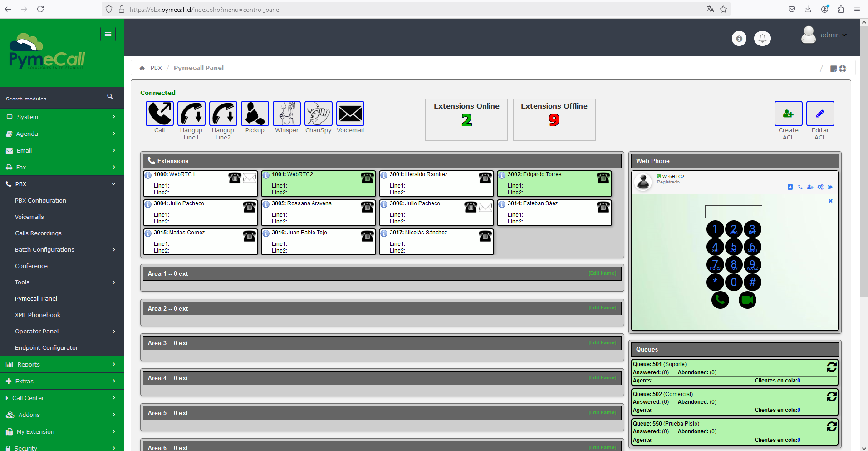
Task: Activate the Whisper icon
Action: pyautogui.click(x=286, y=114)
